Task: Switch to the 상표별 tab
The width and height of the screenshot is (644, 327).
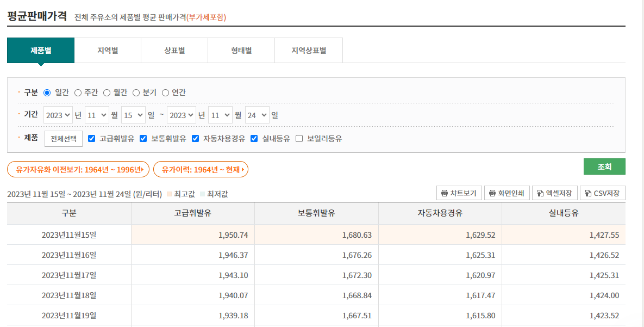Action: (174, 51)
